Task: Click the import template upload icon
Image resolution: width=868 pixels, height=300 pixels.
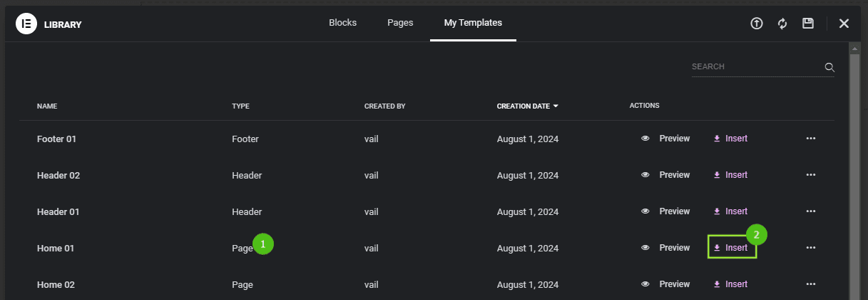Action: click(x=757, y=24)
